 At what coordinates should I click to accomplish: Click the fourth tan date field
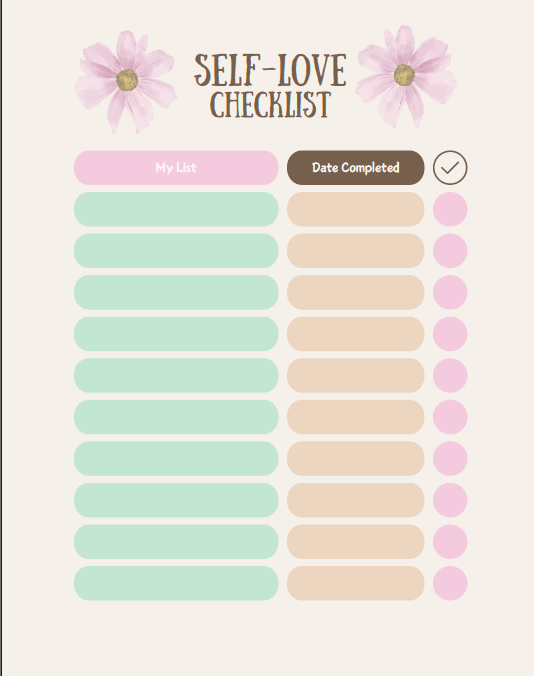pos(356,334)
